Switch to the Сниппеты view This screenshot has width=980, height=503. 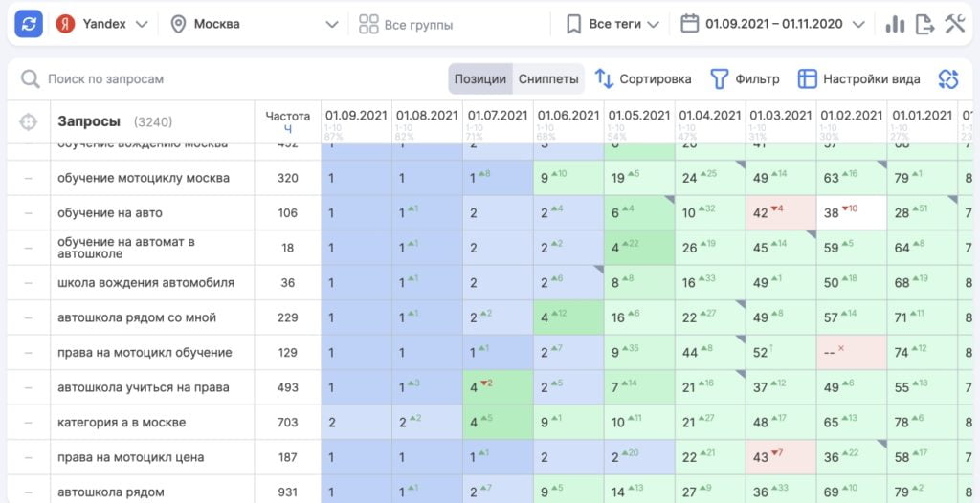point(548,79)
